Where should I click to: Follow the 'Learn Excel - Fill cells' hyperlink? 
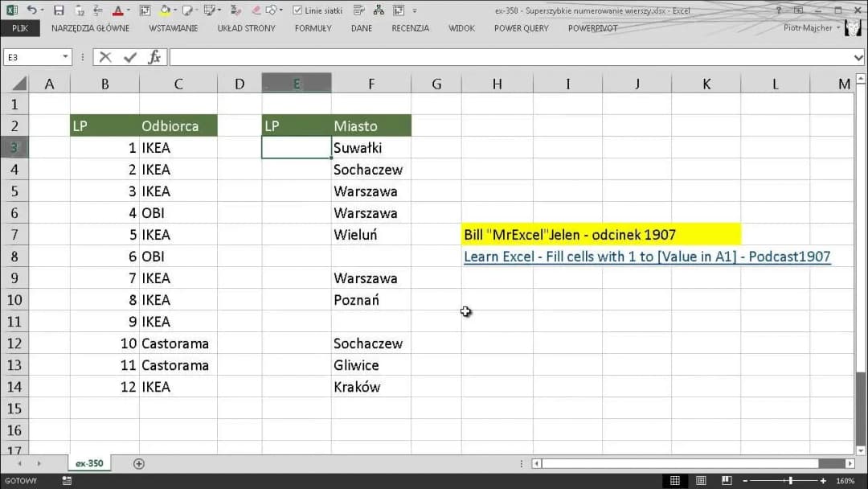[647, 257]
